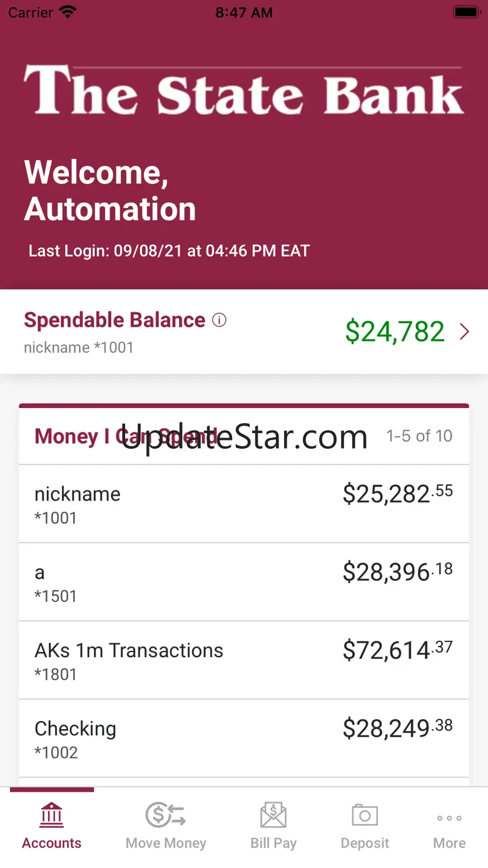Open AKs 1m Transactions account
488x868 pixels.
click(x=244, y=660)
